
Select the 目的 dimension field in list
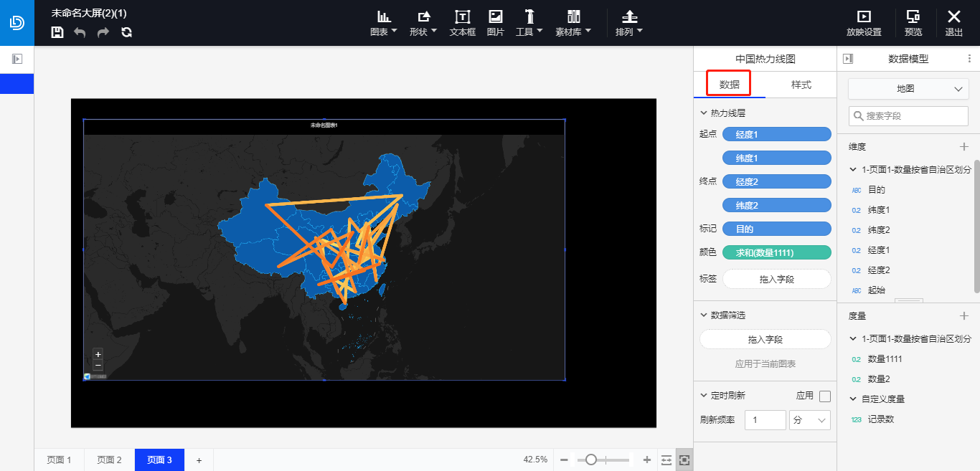click(877, 190)
